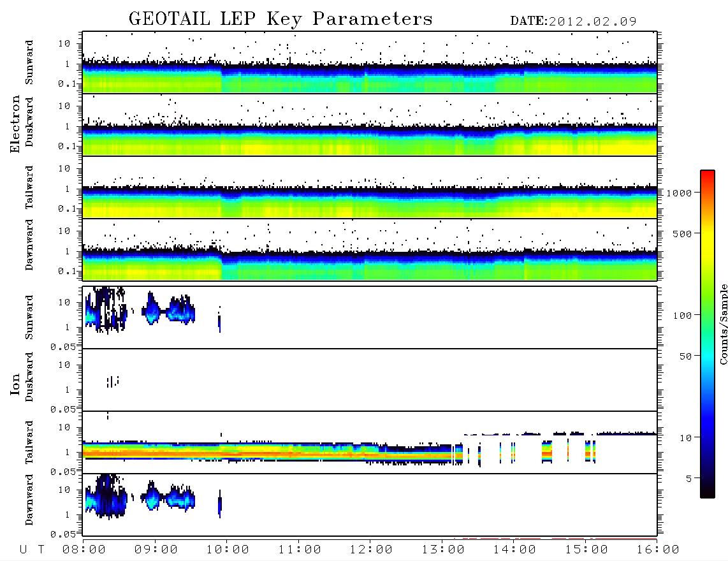Screen dimensions: 728x561
Task: Click the 0.05 tick of Ion Sunward panel
Action: [x=63, y=347]
